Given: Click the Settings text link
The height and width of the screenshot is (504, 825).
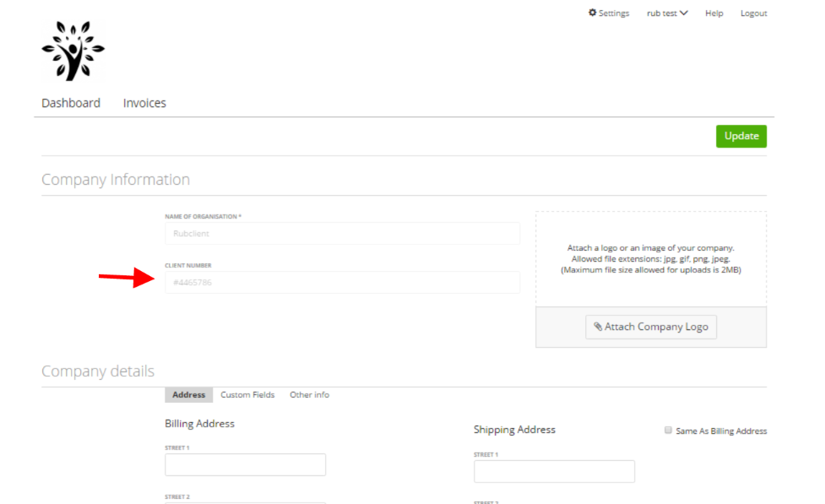Looking at the screenshot, I should pyautogui.click(x=614, y=14).
